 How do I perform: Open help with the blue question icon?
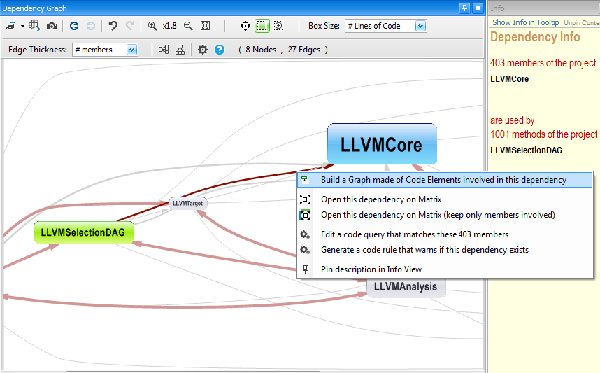[x=219, y=50]
